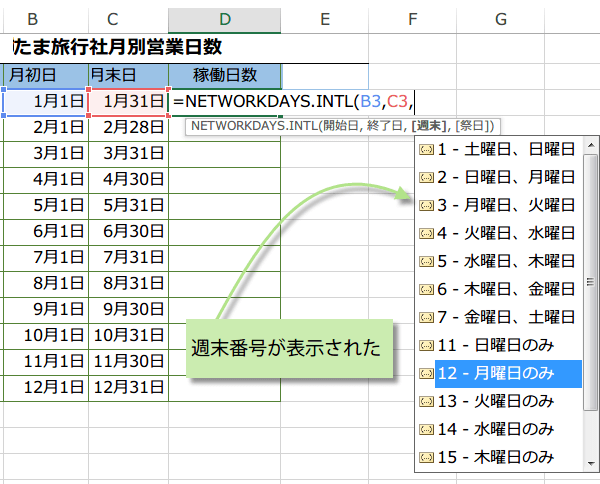Select column G header
The height and width of the screenshot is (484, 600).
[x=501, y=19]
